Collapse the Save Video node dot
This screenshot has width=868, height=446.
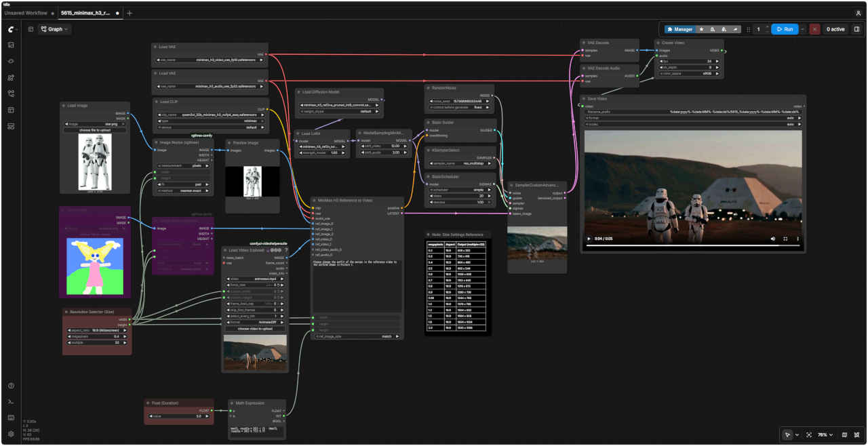pyautogui.click(x=583, y=98)
